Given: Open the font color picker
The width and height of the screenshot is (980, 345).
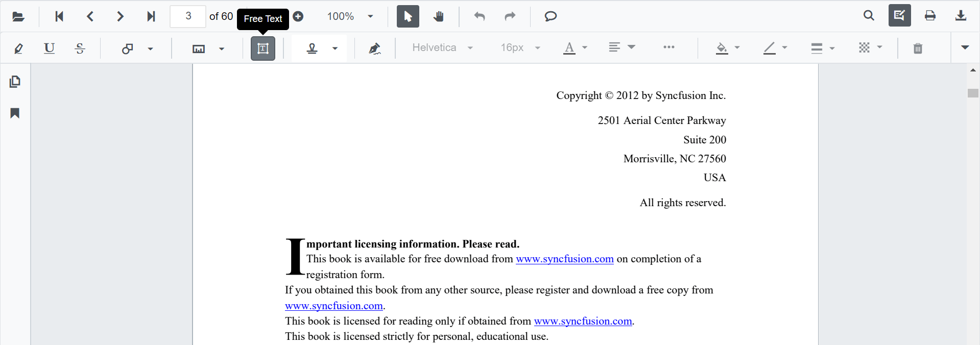Looking at the screenshot, I should (x=575, y=48).
